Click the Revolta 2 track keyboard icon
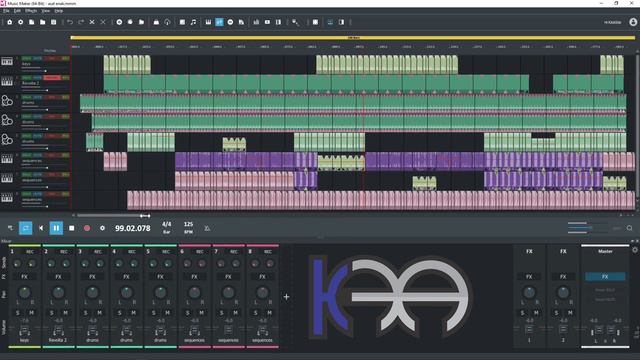This screenshot has height=360, width=640. coord(7,81)
